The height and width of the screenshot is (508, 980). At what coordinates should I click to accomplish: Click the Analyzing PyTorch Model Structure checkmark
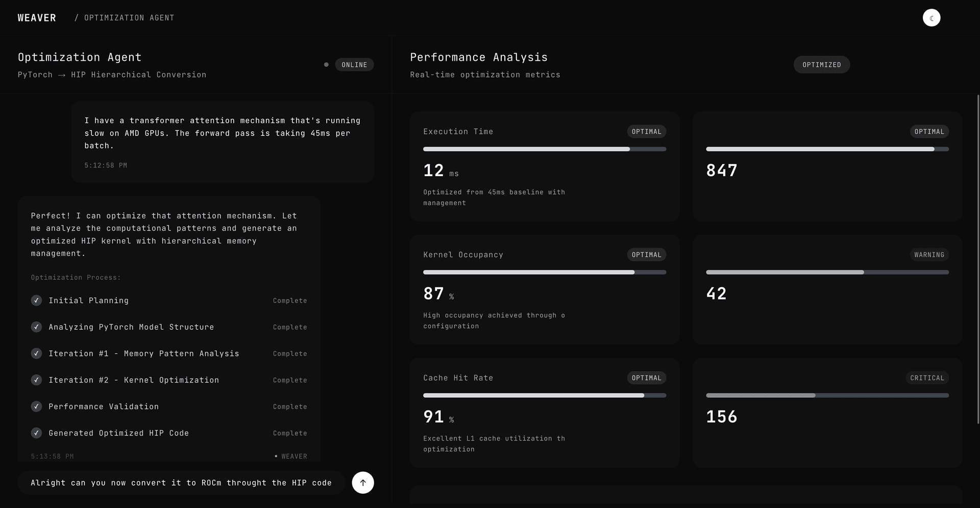pyautogui.click(x=36, y=327)
